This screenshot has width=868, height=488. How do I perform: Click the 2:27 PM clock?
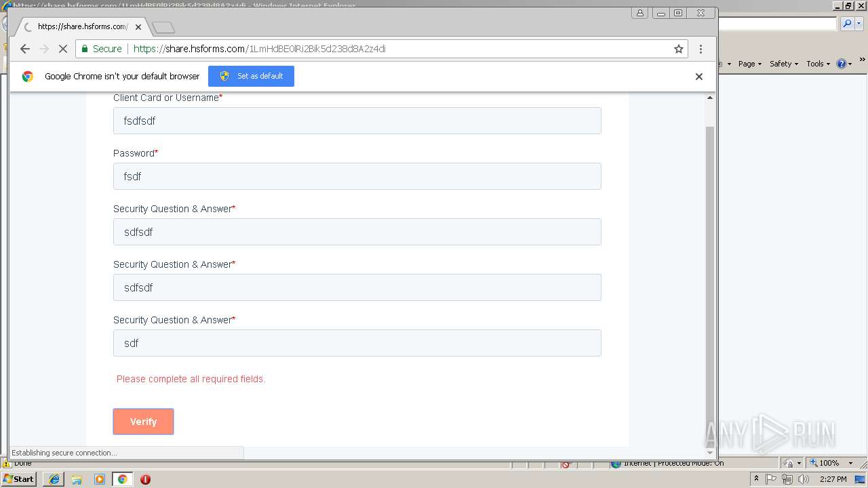coord(833,479)
